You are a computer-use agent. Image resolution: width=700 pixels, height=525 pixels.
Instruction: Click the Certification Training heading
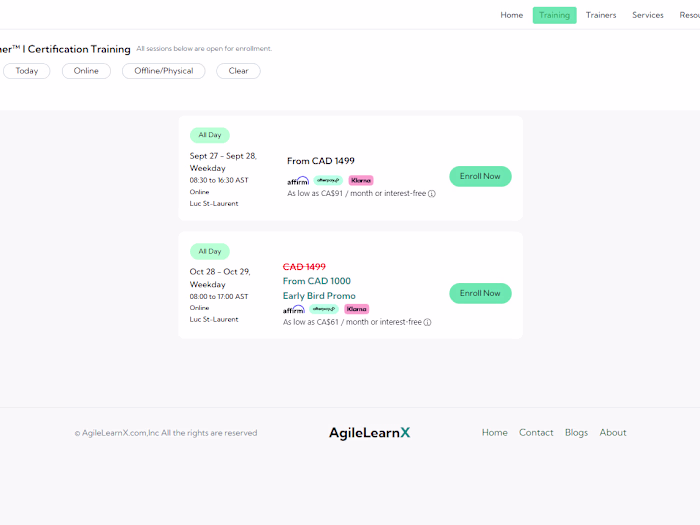[x=65, y=49]
